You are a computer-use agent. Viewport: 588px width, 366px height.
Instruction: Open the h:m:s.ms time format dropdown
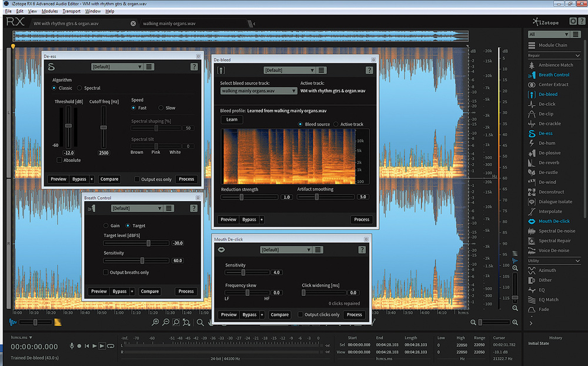pyautogui.click(x=22, y=338)
